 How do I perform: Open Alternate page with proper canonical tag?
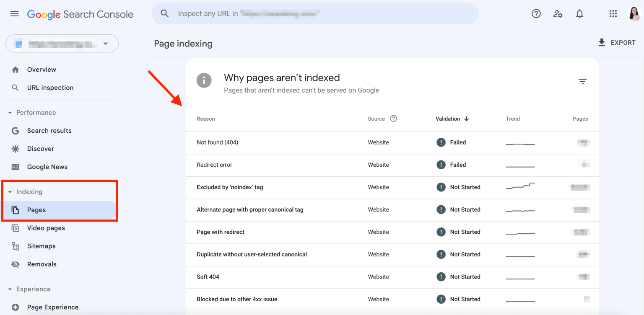coord(250,209)
